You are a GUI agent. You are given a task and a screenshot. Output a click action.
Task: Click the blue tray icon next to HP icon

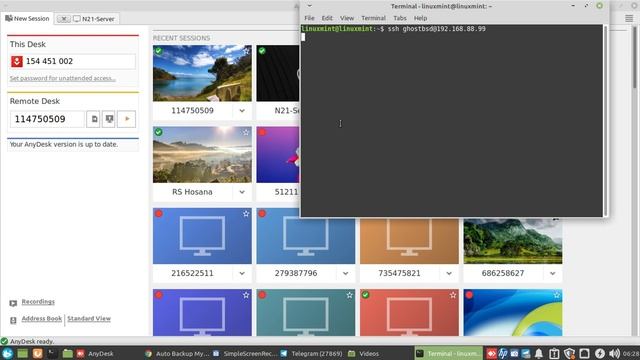pyautogui.click(x=514, y=353)
